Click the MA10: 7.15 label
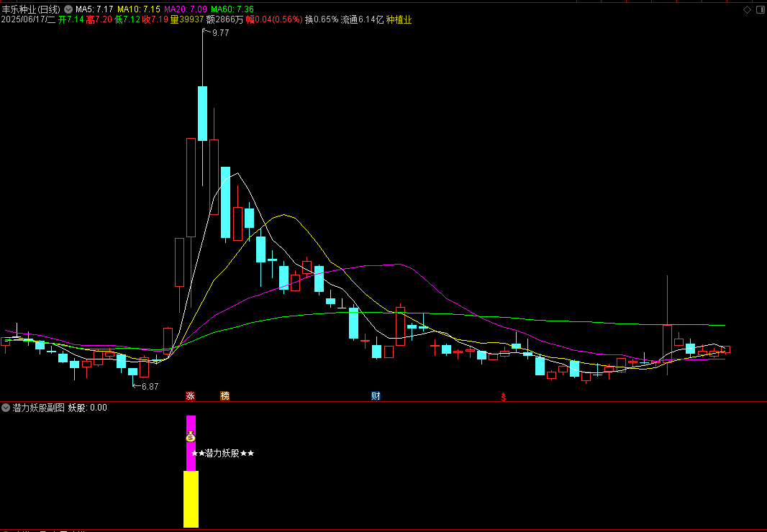Image resolution: width=767 pixels, height=532 pixels. tap(138, 9)
